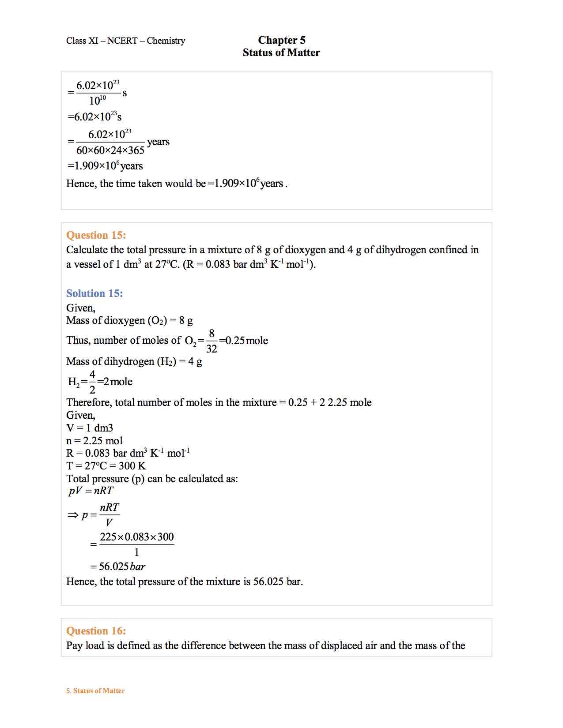Click the 'Chapter 5' heading
The image size is (563, 728).
coord(282,40)
